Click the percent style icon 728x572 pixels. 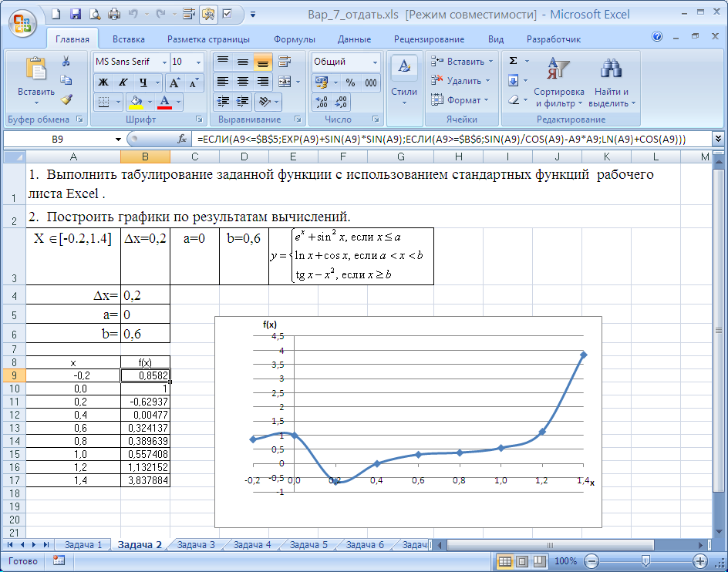click(349, 82)
